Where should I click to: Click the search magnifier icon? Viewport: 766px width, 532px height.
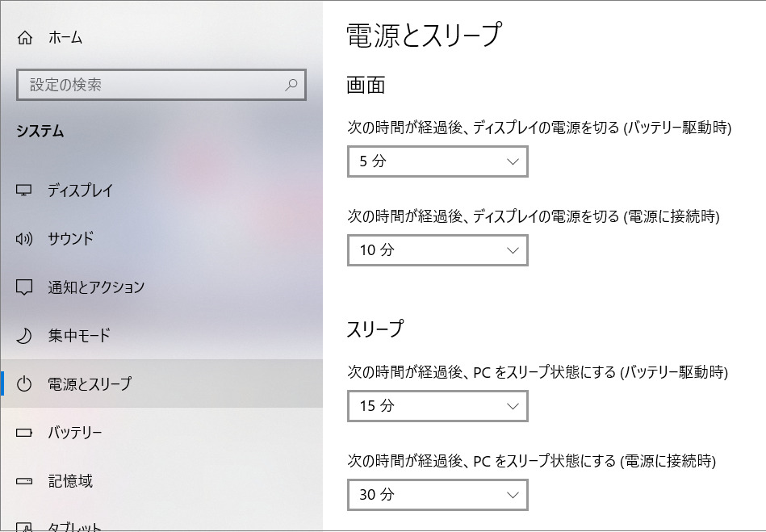pos(291,85)
